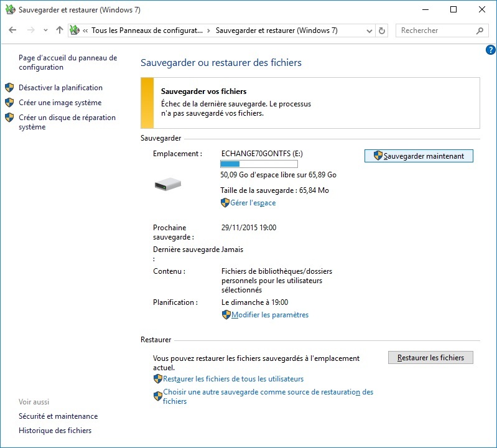497x448 pixels.
Task: Click the Restaurer les fichiers button
Action: point(430,358)
